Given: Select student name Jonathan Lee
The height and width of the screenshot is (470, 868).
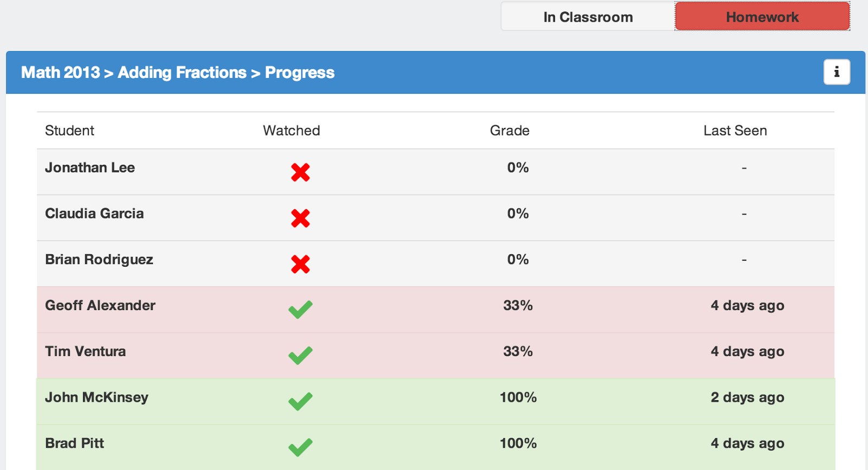Looking at the screenshot, I should (x=90, y=168).
